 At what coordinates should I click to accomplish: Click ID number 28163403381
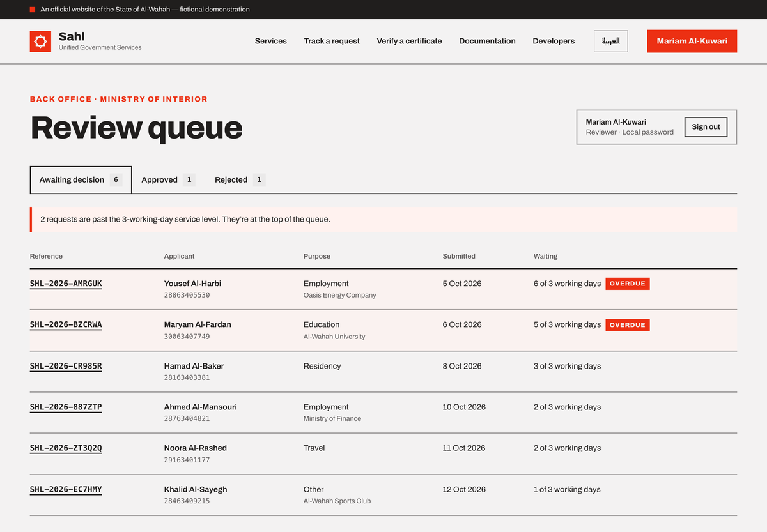(x=187, y=377)
